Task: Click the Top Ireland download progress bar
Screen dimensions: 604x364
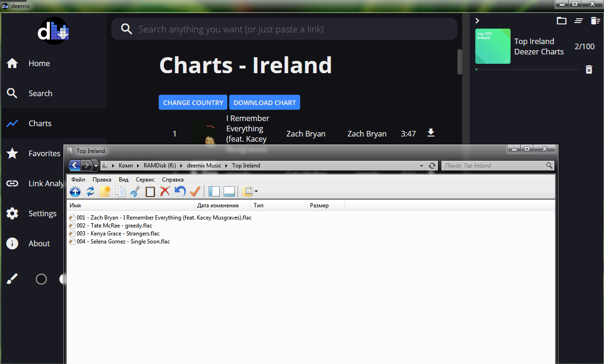Action: click(527, 69)
